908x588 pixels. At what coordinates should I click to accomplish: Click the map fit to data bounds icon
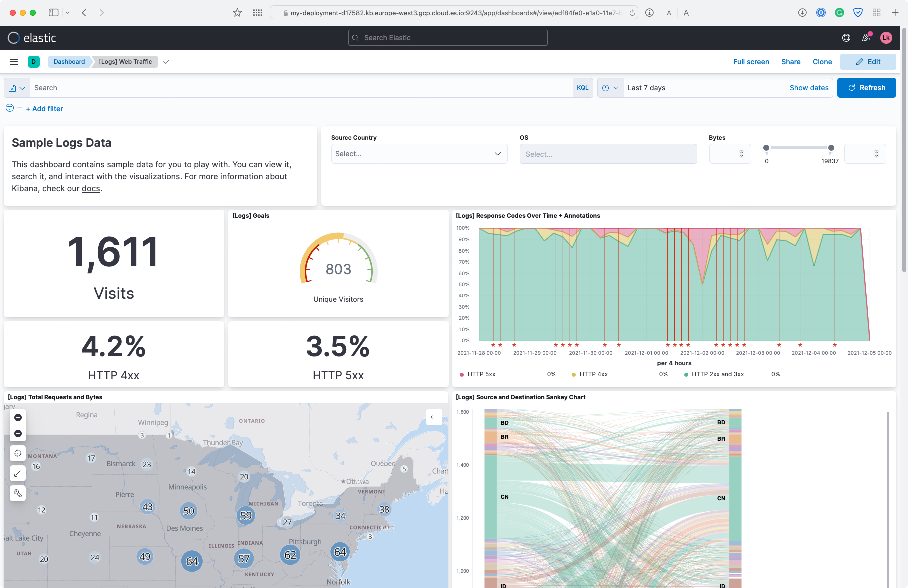(18, 453)
